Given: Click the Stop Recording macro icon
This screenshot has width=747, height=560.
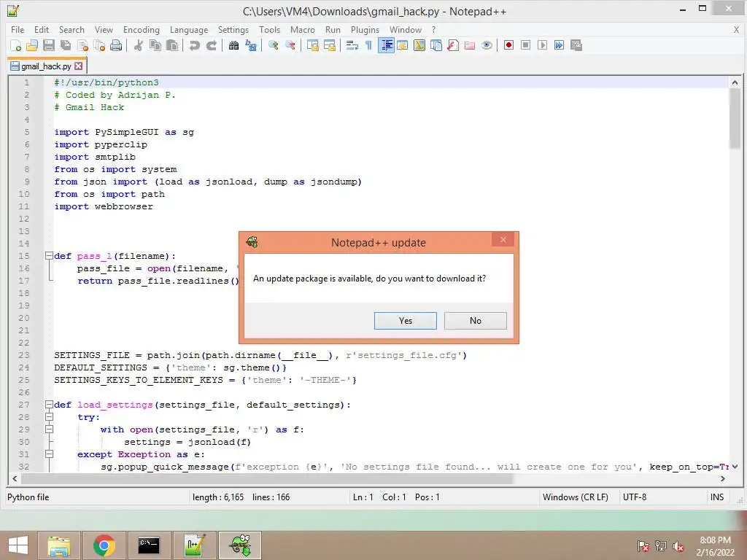Looking at the screenshot, I should [x=525, y=45].
